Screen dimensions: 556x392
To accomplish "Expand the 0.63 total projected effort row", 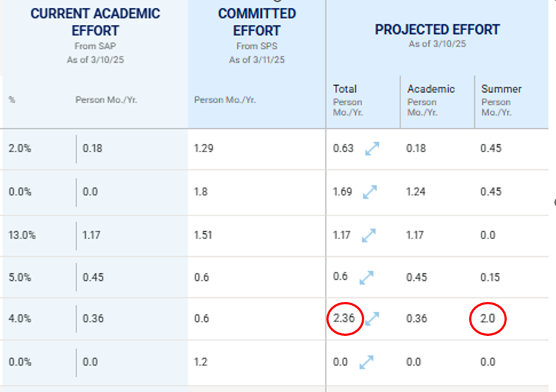I will (372, 148).
